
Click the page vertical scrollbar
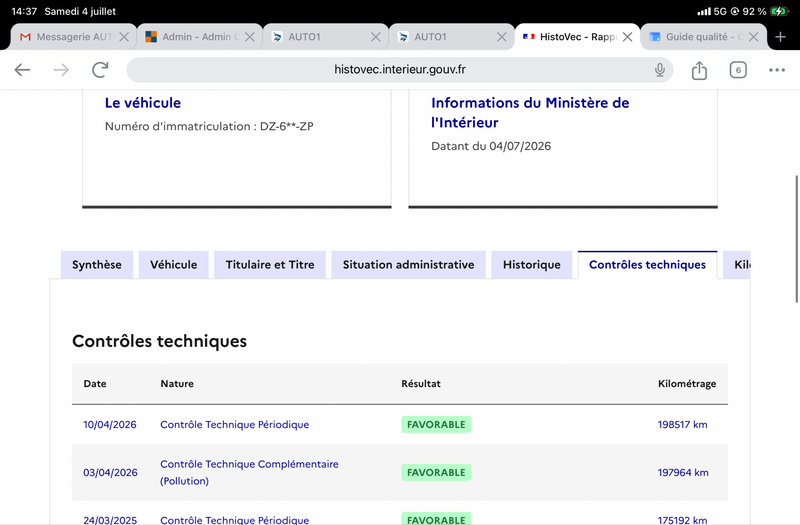coord(797,239)
